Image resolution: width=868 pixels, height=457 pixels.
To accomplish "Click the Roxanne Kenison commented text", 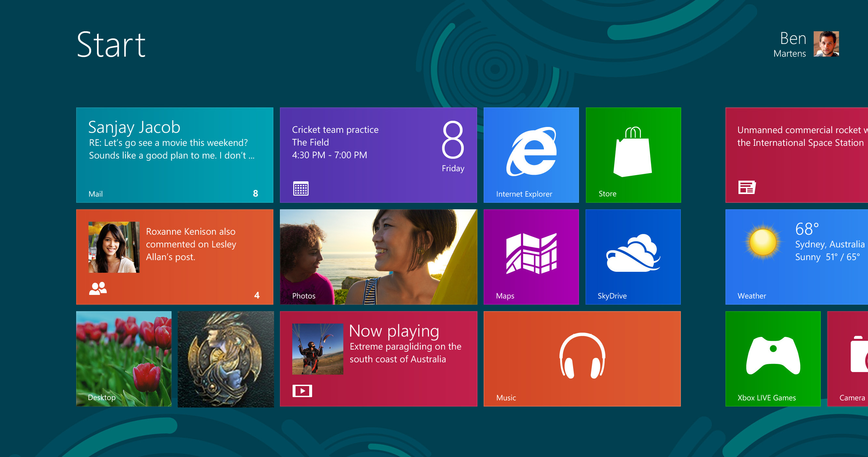I will (191, 244).
